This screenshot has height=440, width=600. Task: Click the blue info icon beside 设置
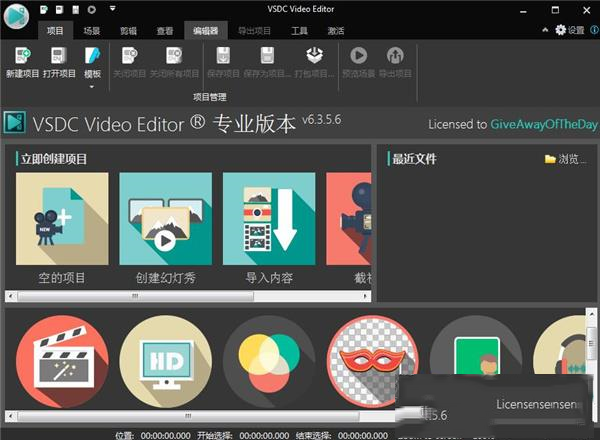[595, 30]
